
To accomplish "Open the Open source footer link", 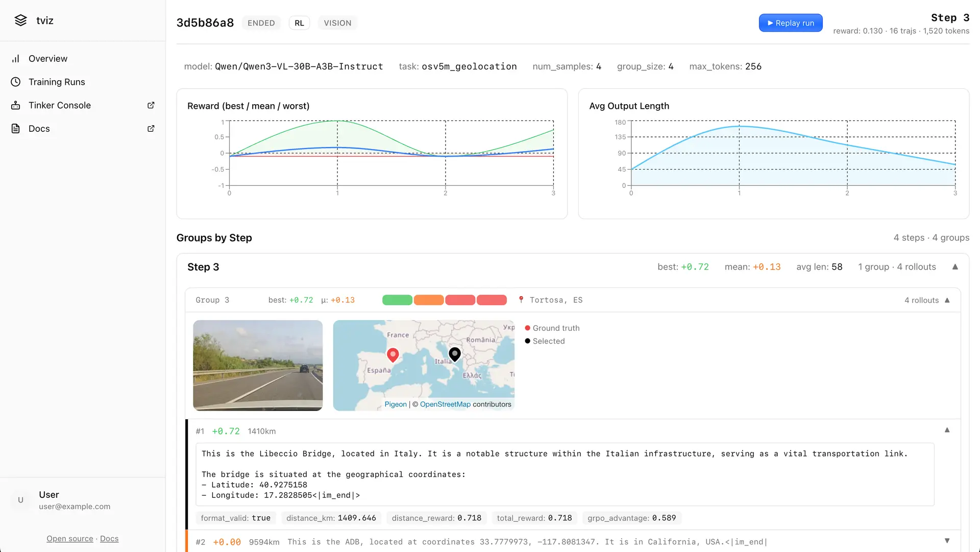I will [70, 539].
